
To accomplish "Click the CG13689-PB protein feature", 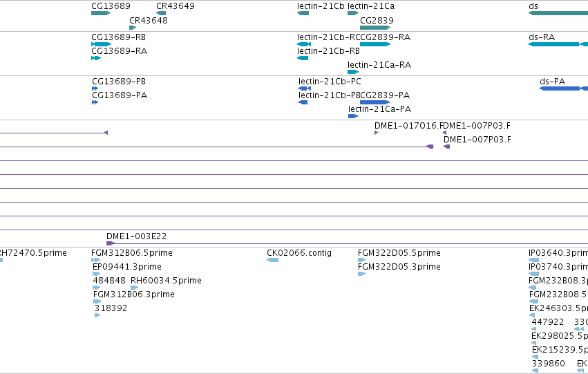I will click(95, 88).
